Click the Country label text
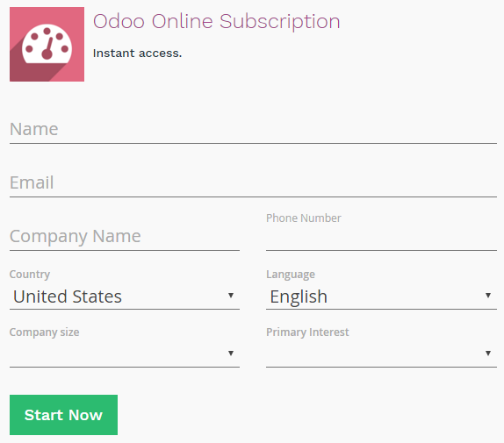The width and height of the screenshot is (504, 443). [30, 275]
